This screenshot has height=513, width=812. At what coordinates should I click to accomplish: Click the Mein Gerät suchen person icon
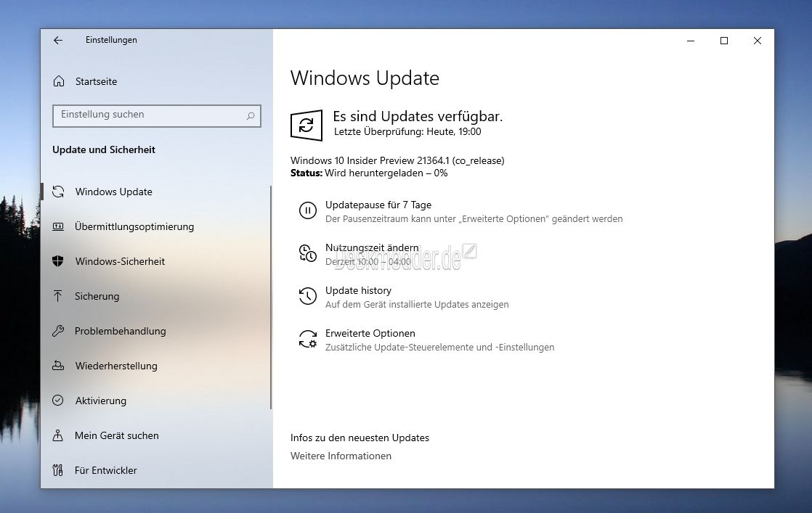pyautogui.click(x=57, y=435)
